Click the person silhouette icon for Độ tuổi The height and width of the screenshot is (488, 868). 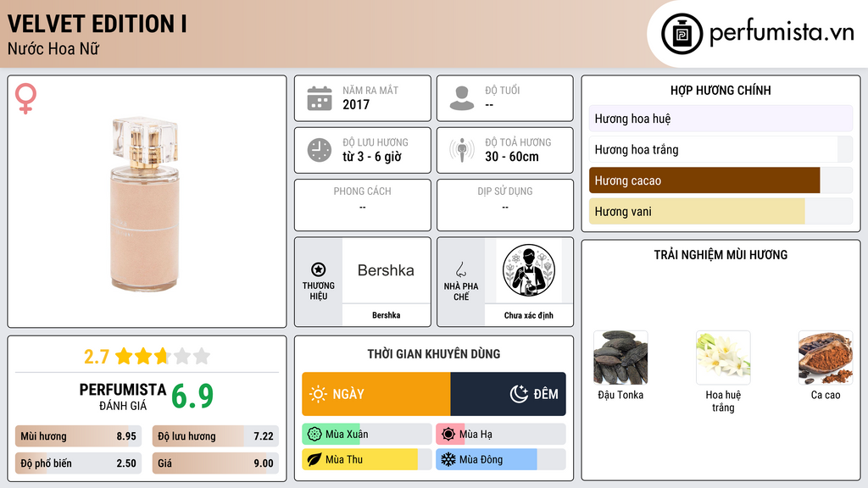(x=462, y=98)
